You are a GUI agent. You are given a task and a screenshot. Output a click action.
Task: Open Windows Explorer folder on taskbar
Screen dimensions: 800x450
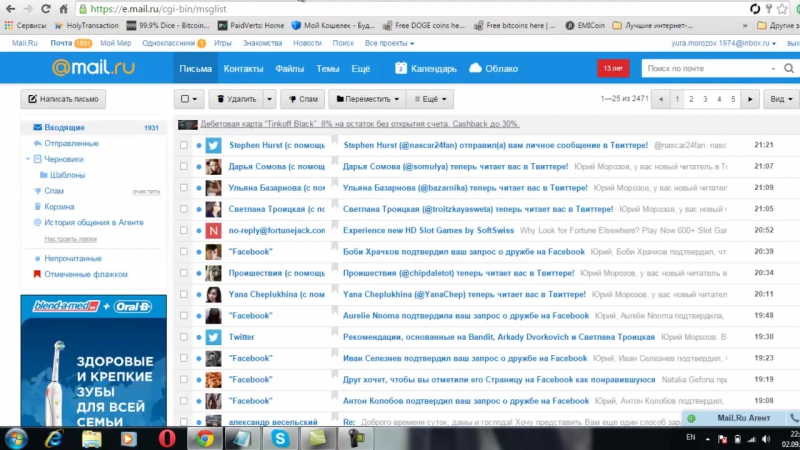(x=91, y=439)
